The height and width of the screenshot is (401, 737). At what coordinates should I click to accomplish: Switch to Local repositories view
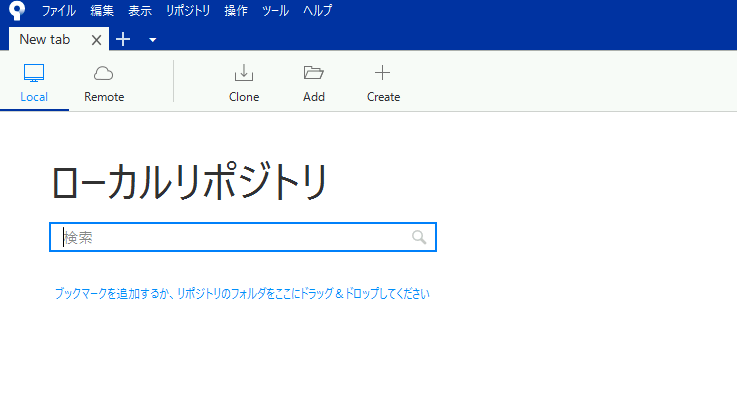coord(34,83)
